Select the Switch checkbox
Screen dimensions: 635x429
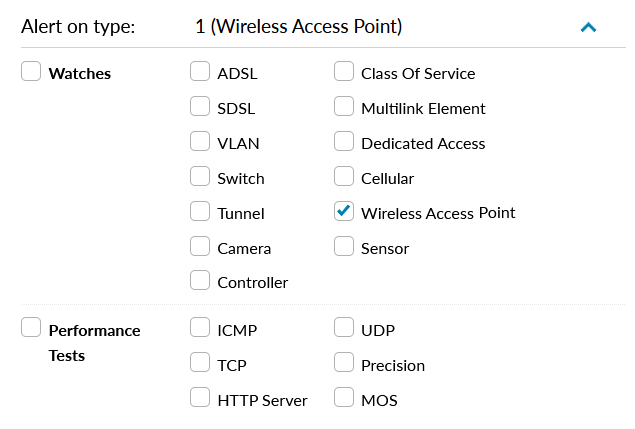click(200, 177)
